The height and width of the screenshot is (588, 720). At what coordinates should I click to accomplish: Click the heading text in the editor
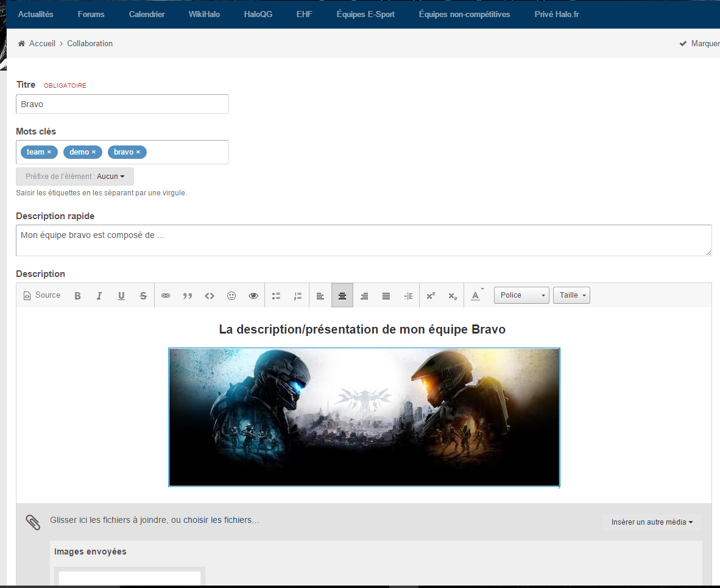coord(362,329)
